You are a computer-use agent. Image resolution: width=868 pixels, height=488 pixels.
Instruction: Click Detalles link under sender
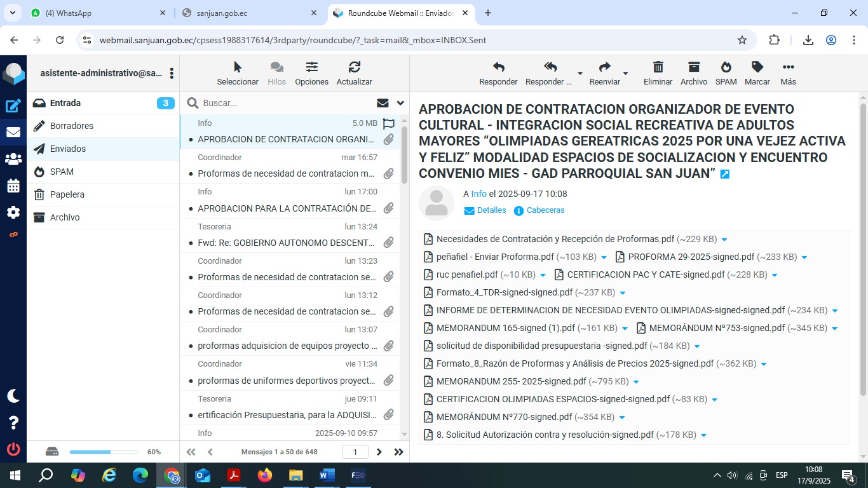click(x=491, y=210)
